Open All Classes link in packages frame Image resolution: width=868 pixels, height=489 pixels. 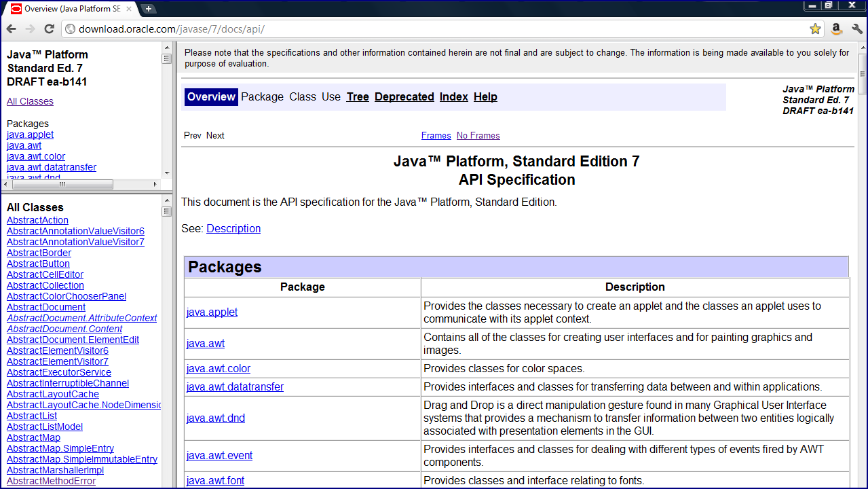coord(30,102)
